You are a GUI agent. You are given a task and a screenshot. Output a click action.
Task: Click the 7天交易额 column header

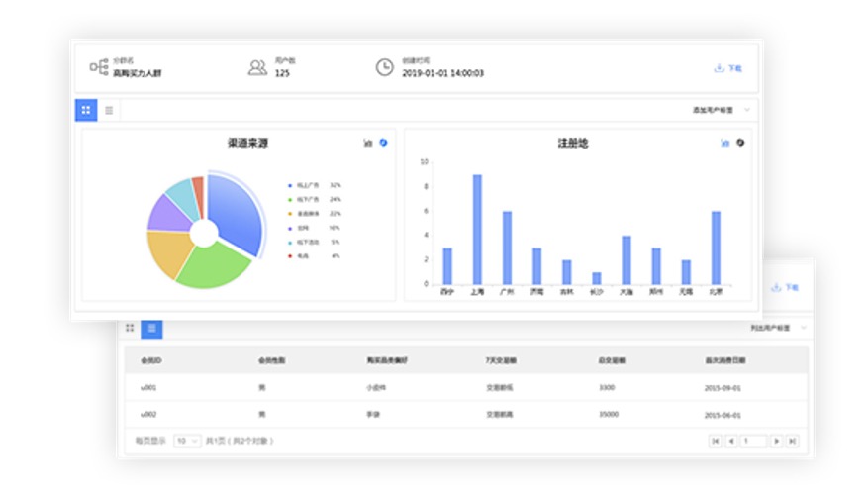pyautogui.click(x=501, y=360)
